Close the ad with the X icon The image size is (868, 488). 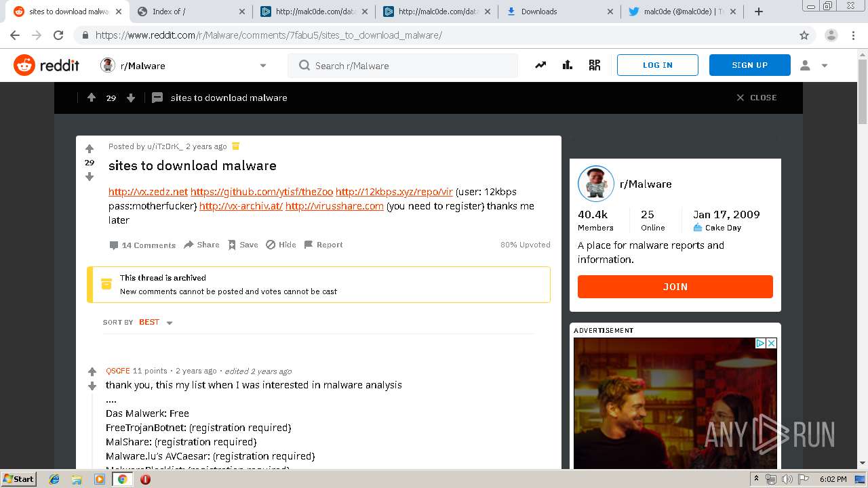click(771, 344)
